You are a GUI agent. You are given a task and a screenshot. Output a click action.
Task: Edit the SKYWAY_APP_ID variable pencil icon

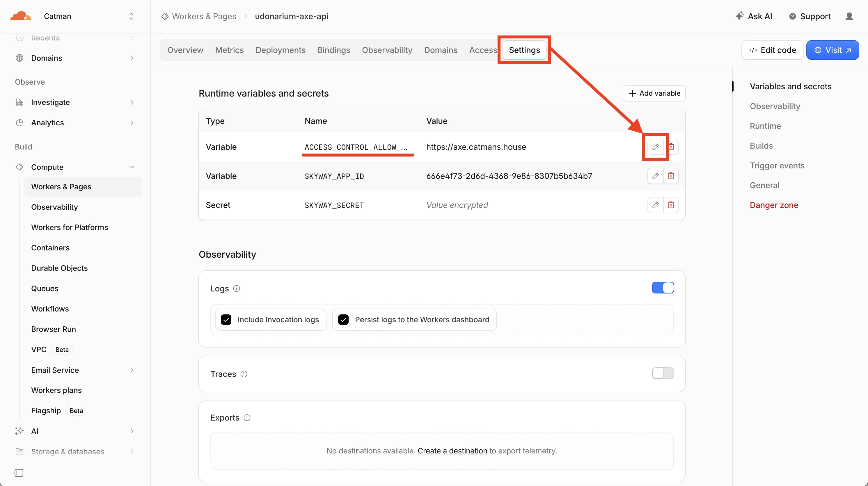coord(655,176)
